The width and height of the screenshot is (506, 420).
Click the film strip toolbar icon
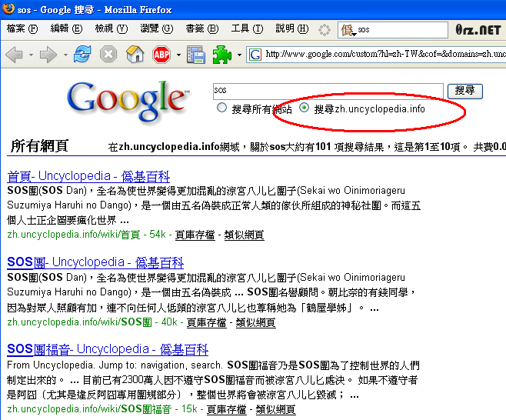click(x=196, y=55)
